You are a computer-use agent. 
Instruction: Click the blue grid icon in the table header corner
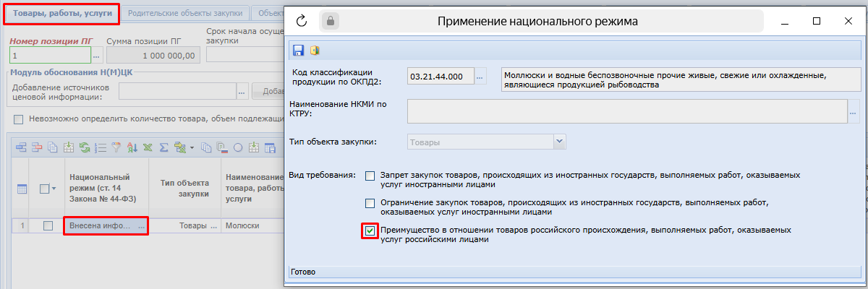click(x=22, y=189)
